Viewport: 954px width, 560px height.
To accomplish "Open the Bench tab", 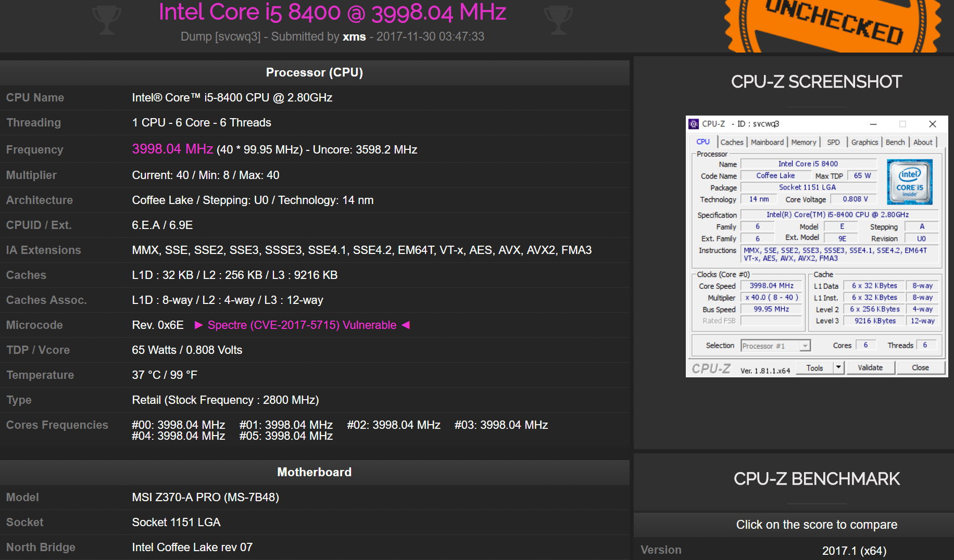I will (x=895, y=142).
